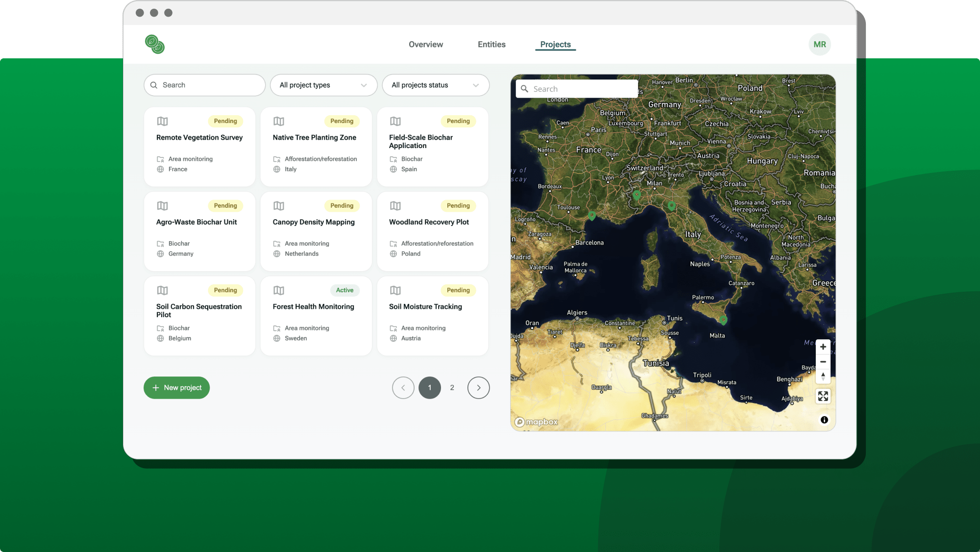
Task: Click the Afforestation/reforestation label on Woodland Recovery Plot
Action: (437, 244)
